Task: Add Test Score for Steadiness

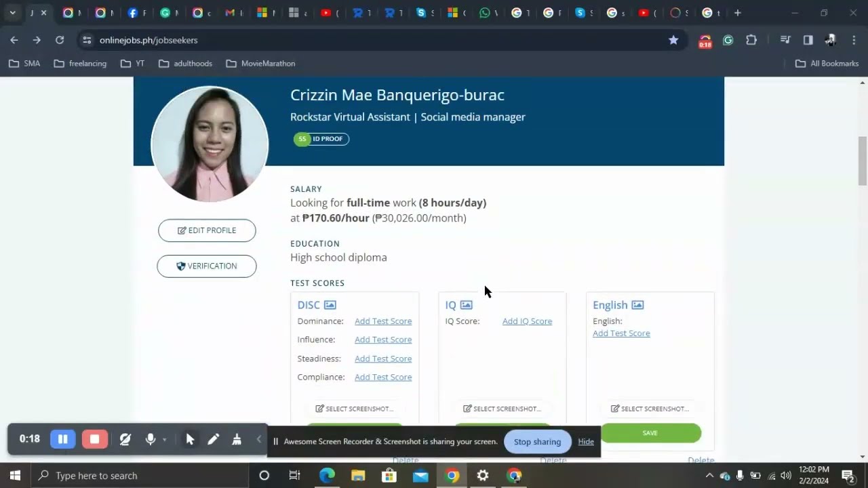Action: tap(383, 359)
